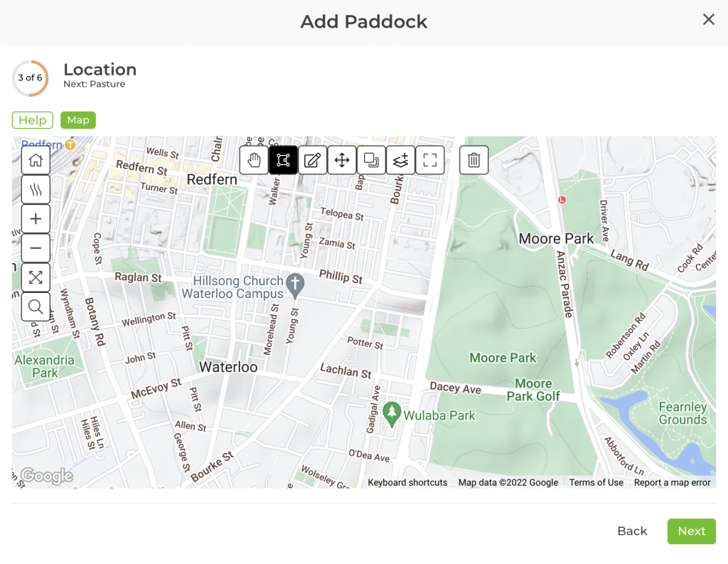Choose the move shape arrows tool

342,160
